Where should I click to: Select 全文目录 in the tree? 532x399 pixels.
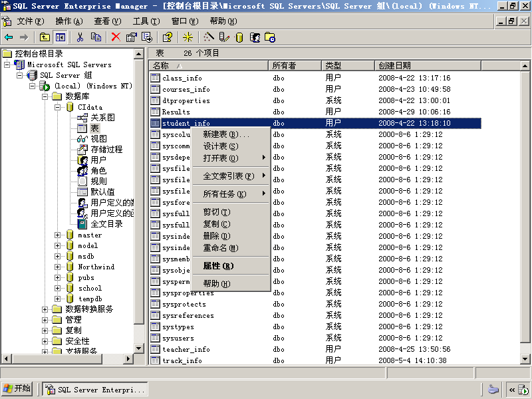106,224
